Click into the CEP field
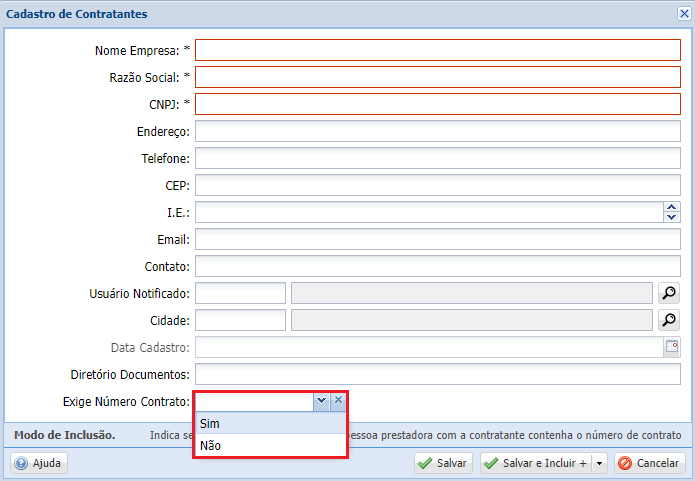Image resolution: width=695 pixels, height=481 pixels. pyautogui.click(x=438, y=185)
